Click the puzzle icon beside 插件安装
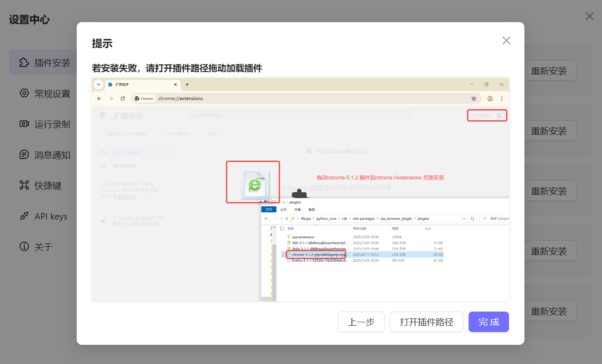Viewport: 602px width, 364px height. pyautogui.click(x=24, y=63)
